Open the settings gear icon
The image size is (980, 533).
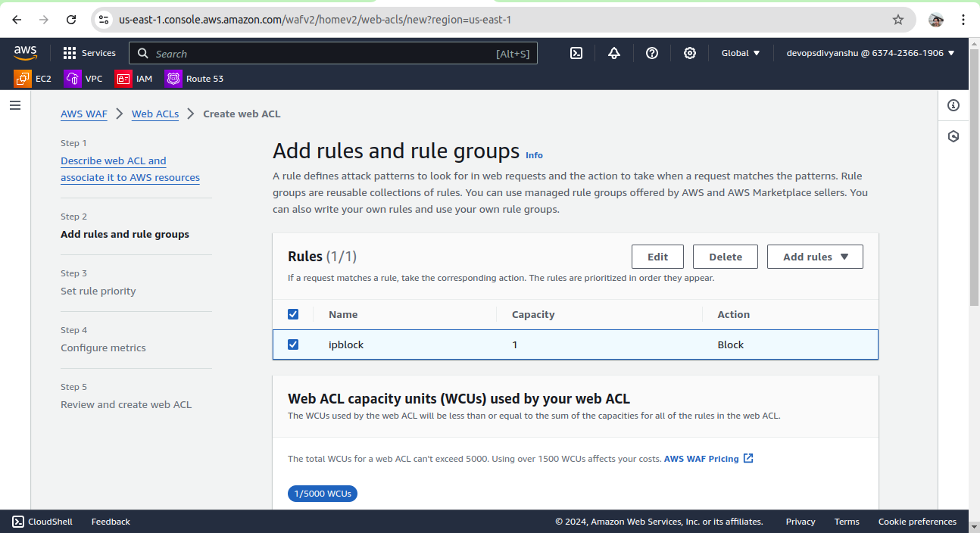690,53
